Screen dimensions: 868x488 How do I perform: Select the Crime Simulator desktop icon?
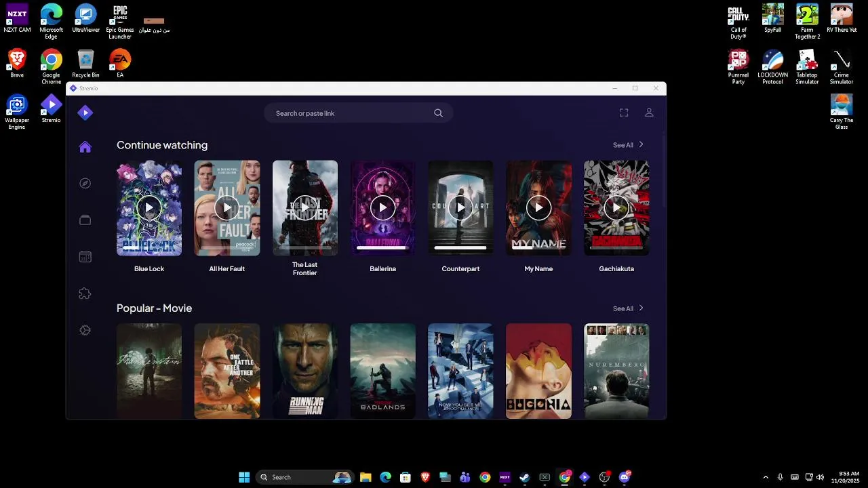click(842, 66)
